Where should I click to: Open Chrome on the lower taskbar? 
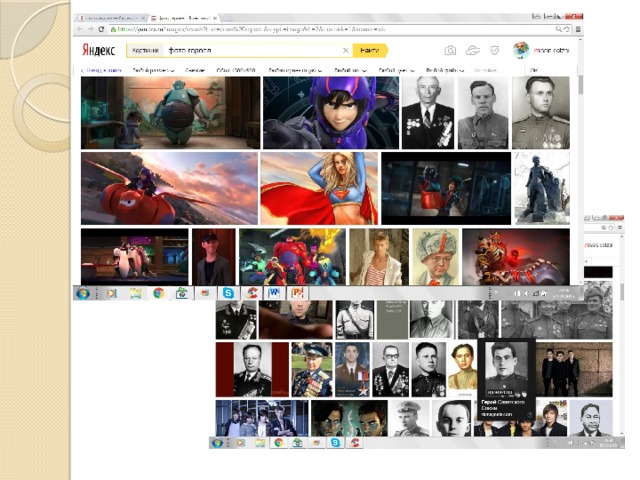[x=279, y=443]
